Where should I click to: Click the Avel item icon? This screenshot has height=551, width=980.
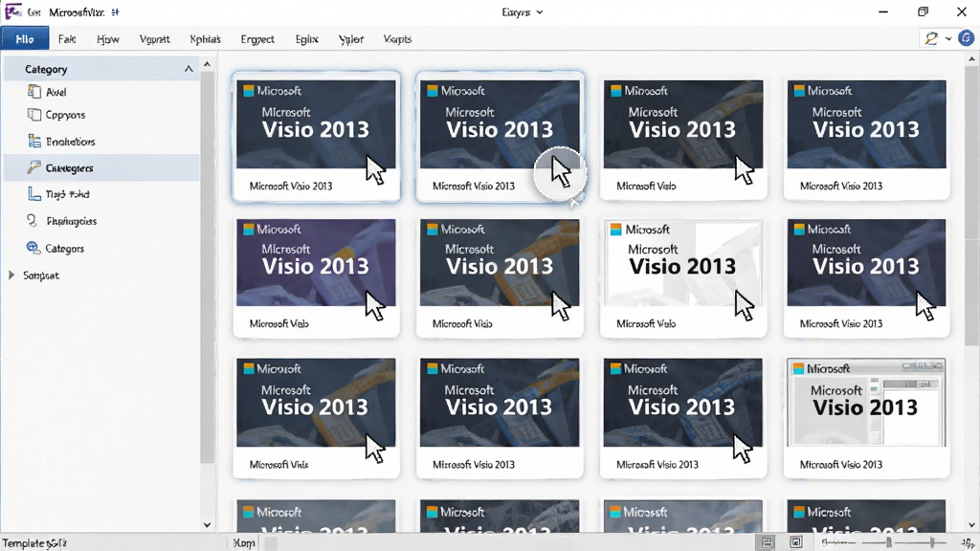33,91
